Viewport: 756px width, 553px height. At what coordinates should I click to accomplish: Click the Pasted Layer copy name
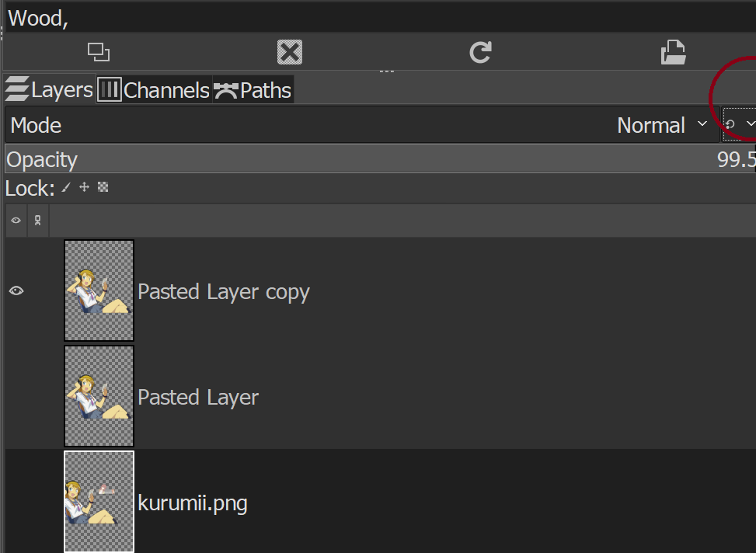[223, 292]
